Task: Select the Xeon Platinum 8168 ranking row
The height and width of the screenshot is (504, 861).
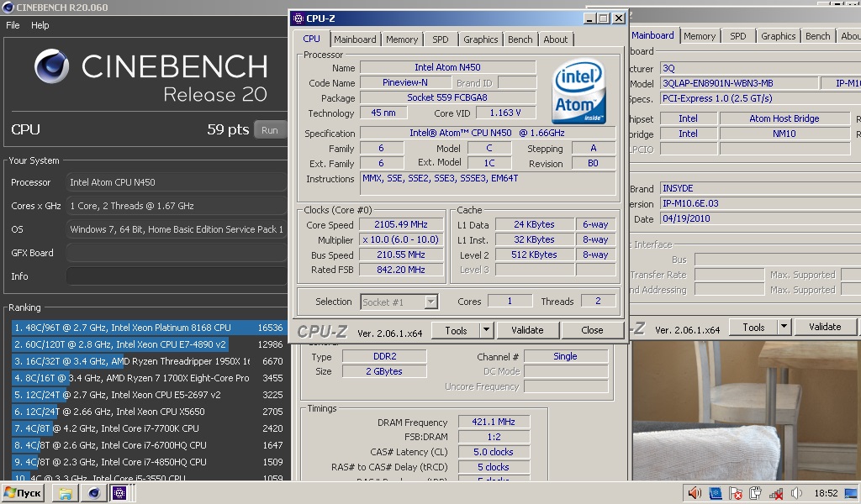Action: 148,328
